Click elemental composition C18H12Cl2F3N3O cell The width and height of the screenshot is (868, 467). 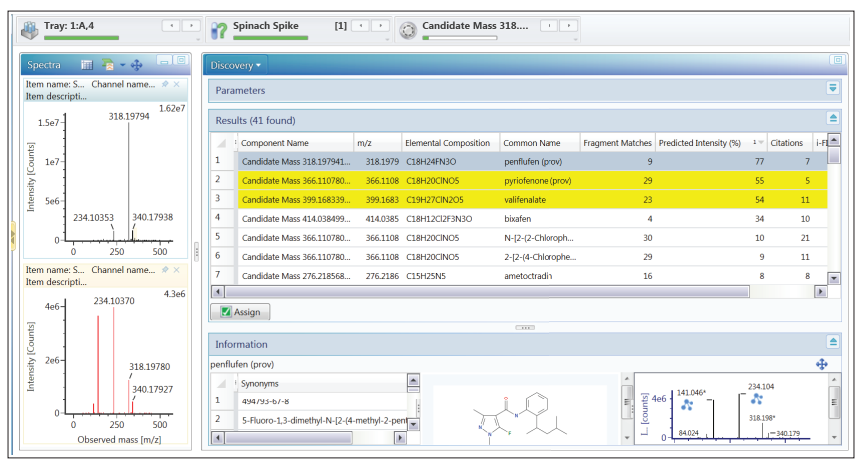(450, 219)
